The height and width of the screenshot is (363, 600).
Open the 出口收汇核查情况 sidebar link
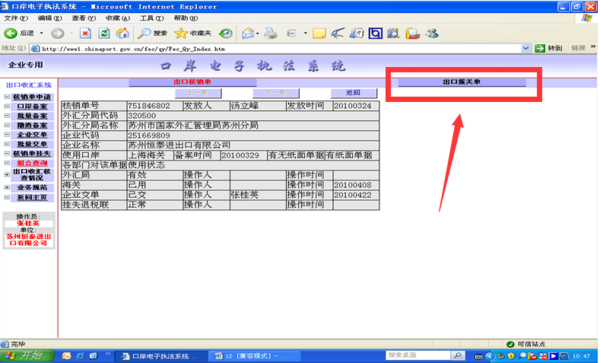pyautogui.click(x=32, y=175)
